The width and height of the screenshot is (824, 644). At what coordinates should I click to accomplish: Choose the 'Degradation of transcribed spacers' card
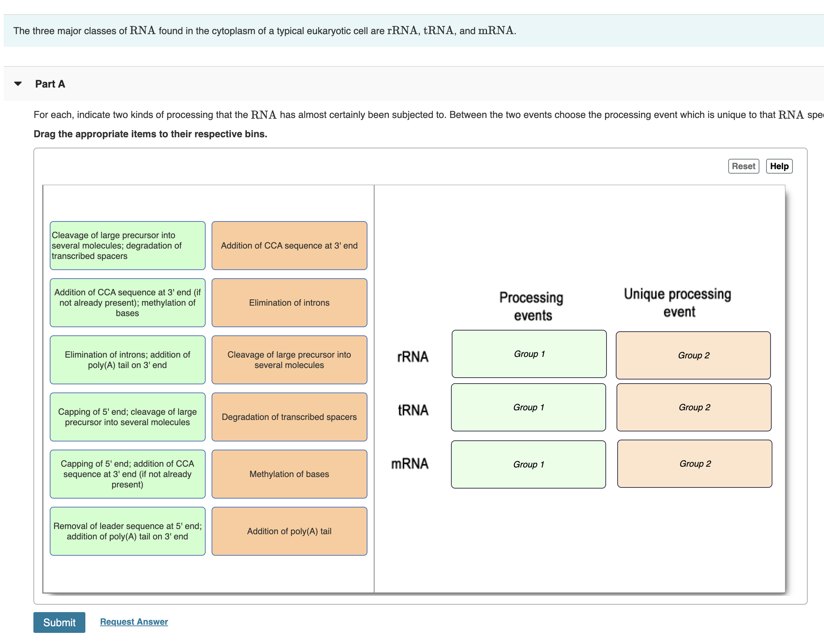click(x=290, y=417)
